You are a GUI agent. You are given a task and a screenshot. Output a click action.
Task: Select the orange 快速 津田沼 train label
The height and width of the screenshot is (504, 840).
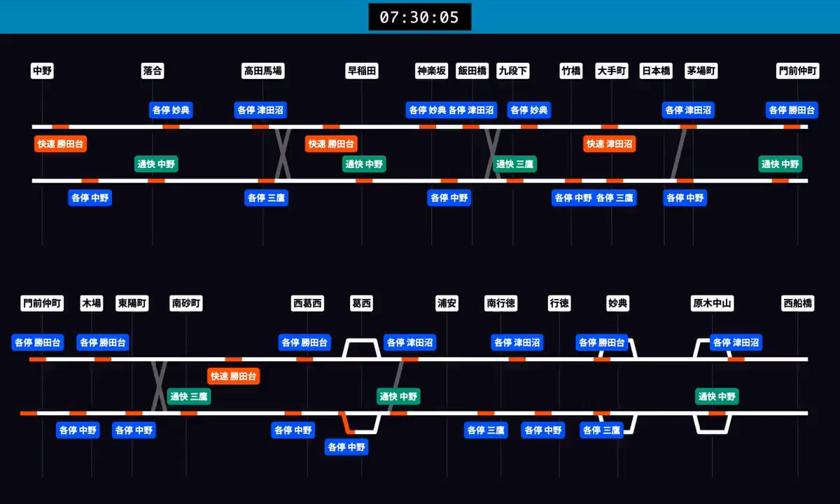pyautogui.click(x=609, y=143)
